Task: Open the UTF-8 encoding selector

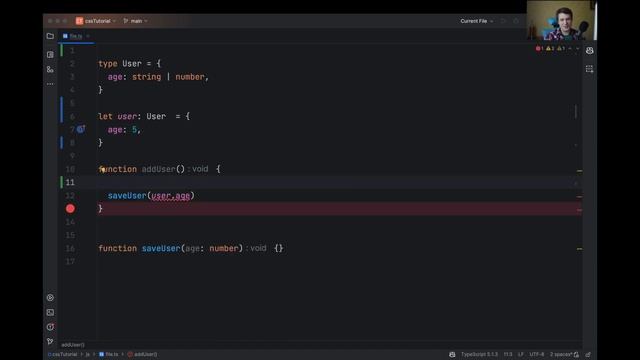Action: [x=536, y=354]
